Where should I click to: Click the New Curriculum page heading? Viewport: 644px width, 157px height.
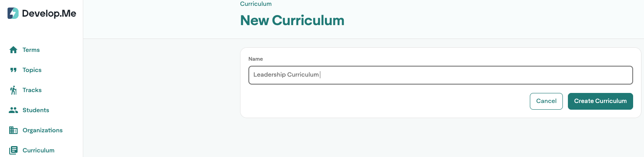(292, 20)
